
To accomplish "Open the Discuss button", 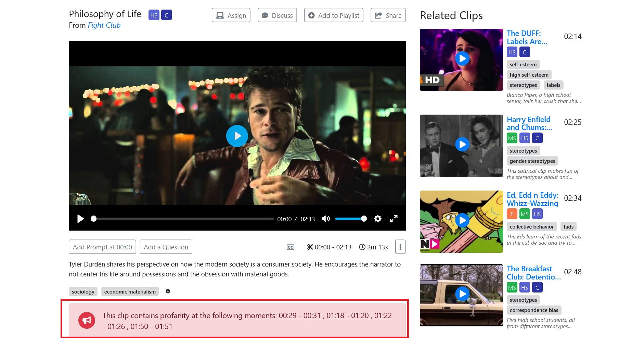I will pyautogui.click(x=277, y=15).
